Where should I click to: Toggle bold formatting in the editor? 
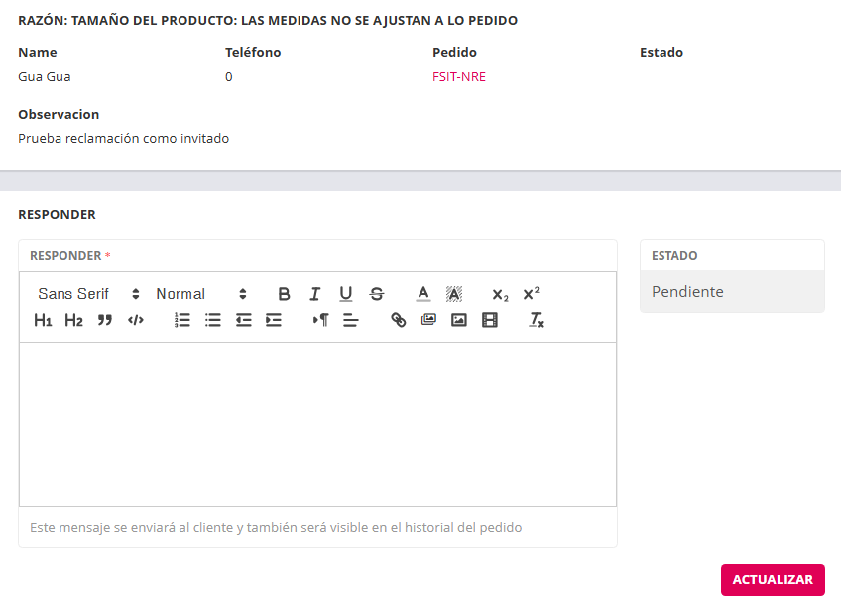(x=284, y=294)
